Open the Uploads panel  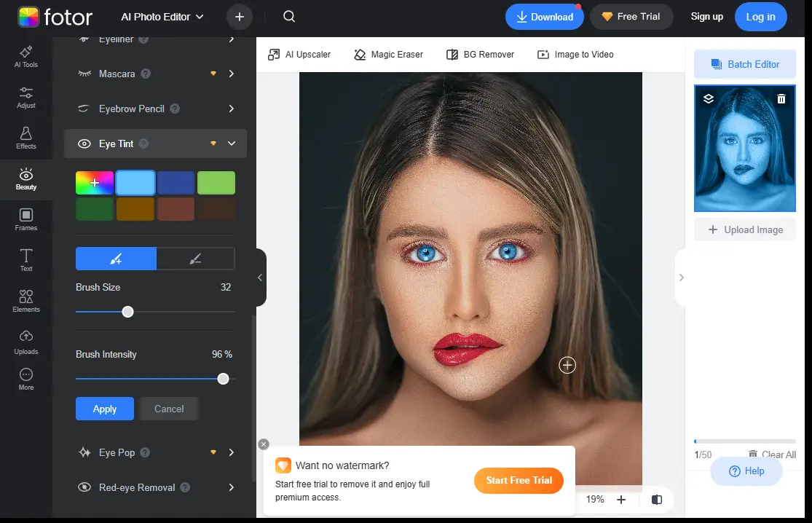point(26,343)
